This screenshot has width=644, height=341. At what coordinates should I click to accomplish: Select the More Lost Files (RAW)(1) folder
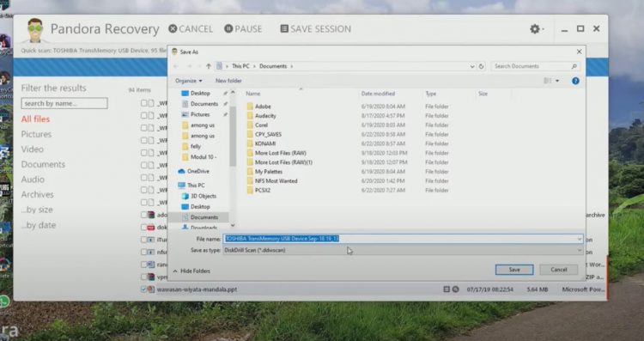click(283, 162)
